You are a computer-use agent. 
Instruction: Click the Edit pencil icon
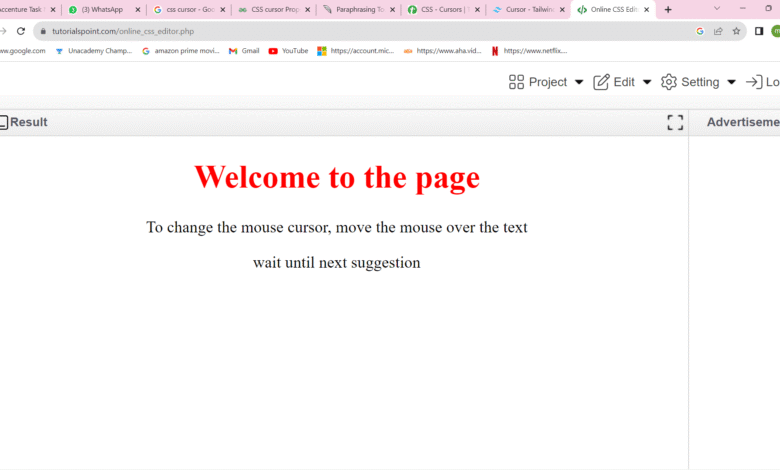click(601, 82)
